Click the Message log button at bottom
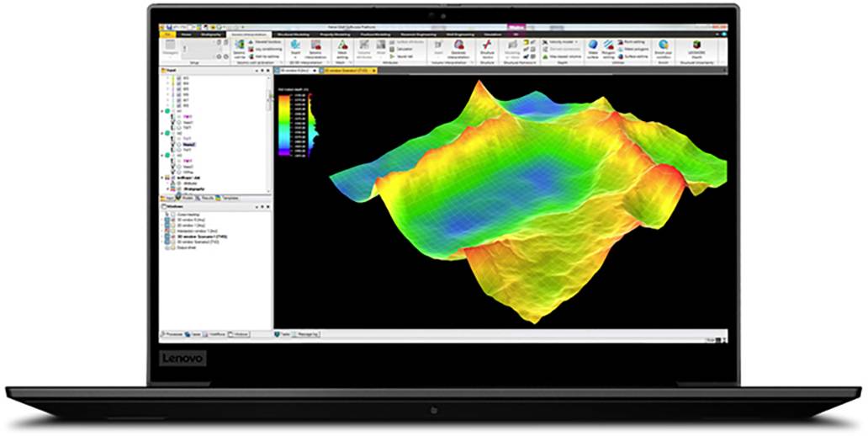The image size is (868, 436). (308, 334)
